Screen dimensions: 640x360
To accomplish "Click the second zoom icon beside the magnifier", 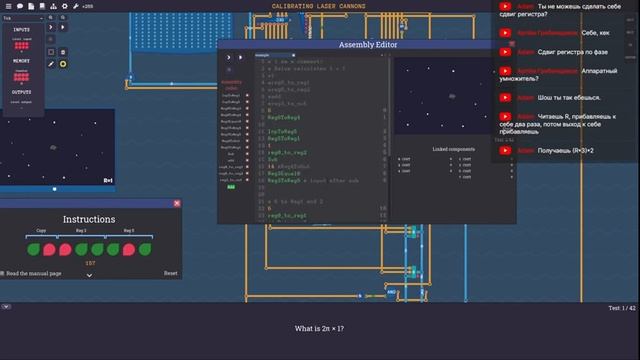I will (x=63, y=18).
